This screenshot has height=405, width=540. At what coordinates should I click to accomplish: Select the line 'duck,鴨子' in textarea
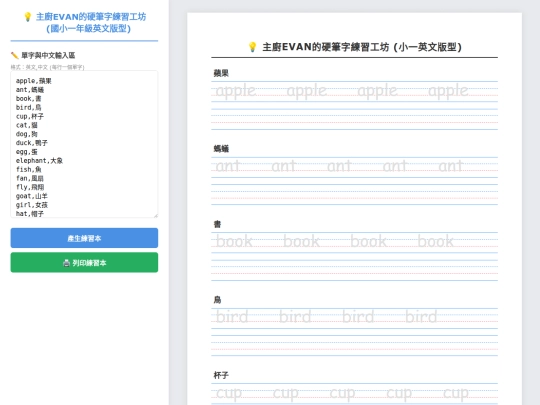(32, 143)
